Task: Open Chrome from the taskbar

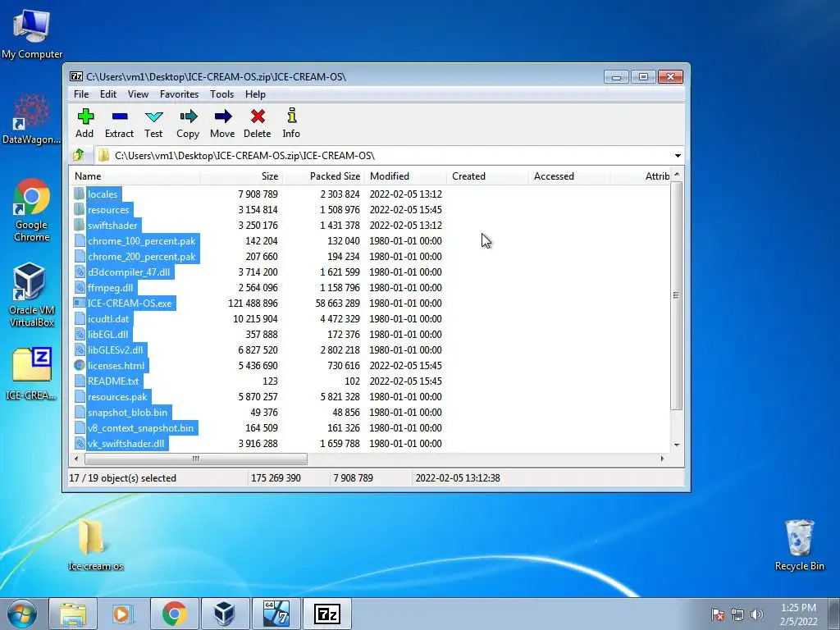Action: pos(174,614)
